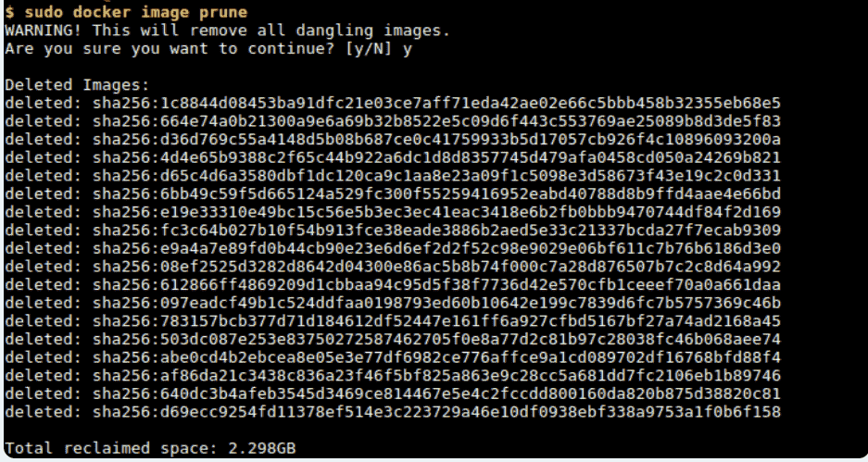The image size is (868, 462).
Task: Click the [y/N] confirmation prompt line
Action: [x=208, y=49]
